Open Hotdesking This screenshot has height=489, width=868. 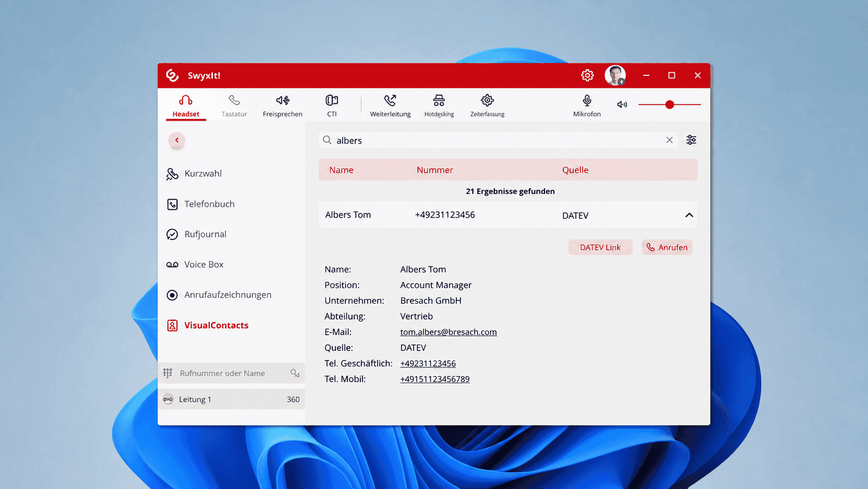coord(439,106)
